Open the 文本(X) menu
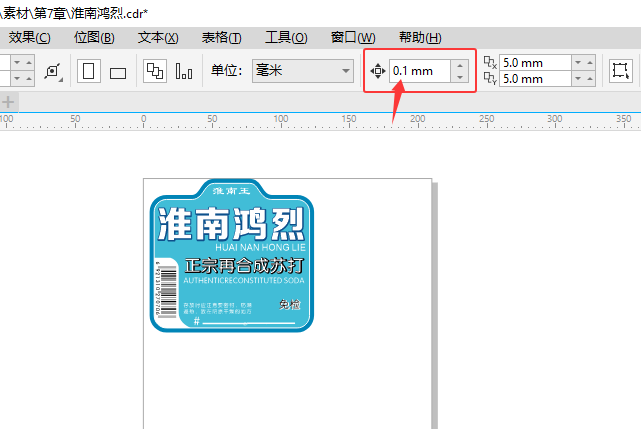The width and height of the screenshot is (641, 429). (x=158, y=38)
